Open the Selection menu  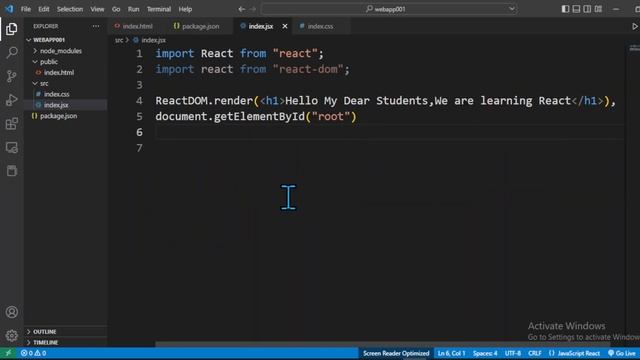tap(70, 9)
